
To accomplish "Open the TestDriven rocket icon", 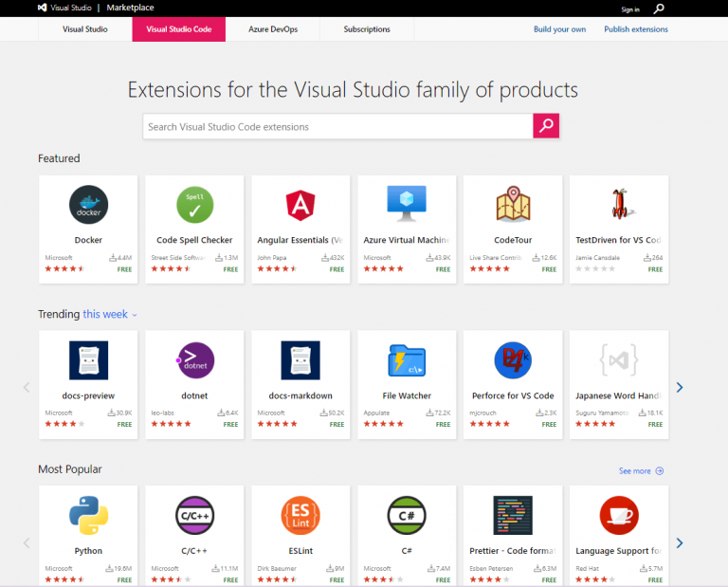I will 621,203.
